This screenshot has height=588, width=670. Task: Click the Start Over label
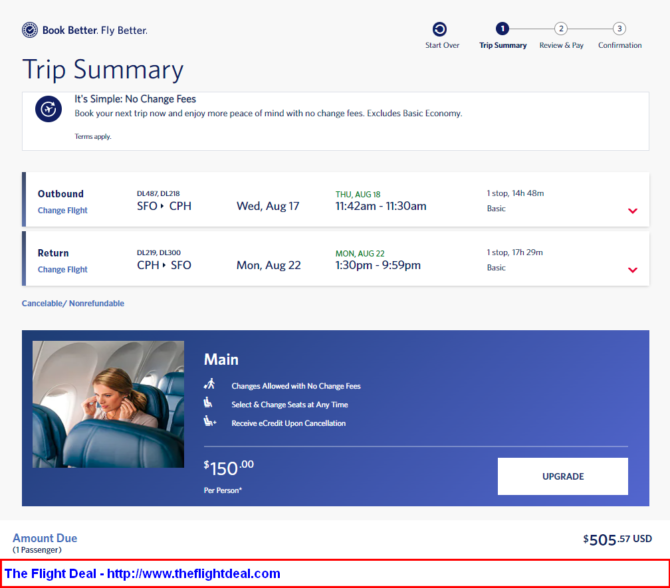(x=442, y=45)
